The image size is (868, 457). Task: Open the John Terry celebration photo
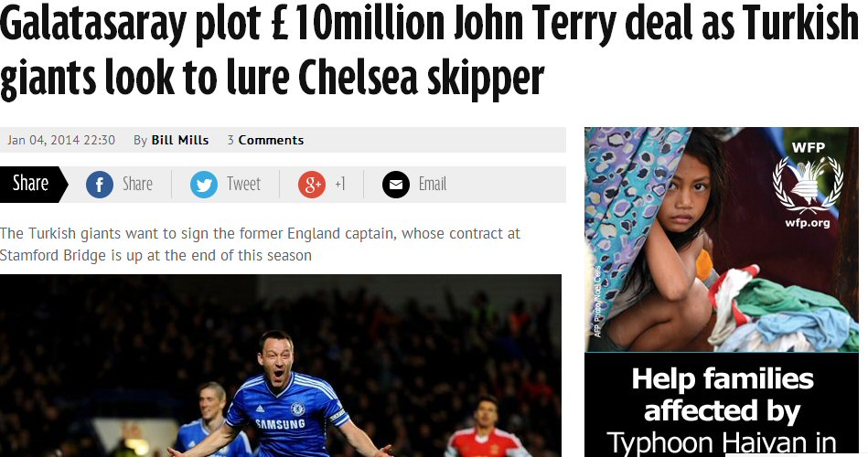[281, 366]
